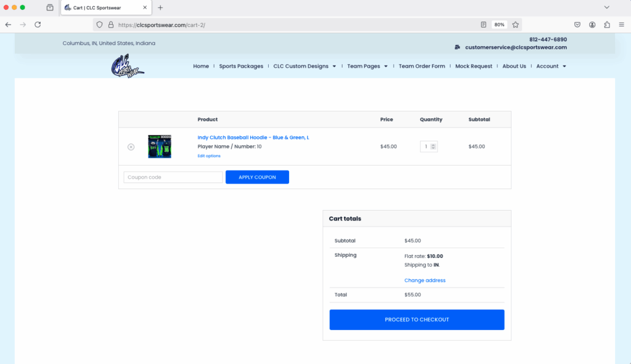Go to the About Us page
The image size is (631, 364).
click(514, 66)
